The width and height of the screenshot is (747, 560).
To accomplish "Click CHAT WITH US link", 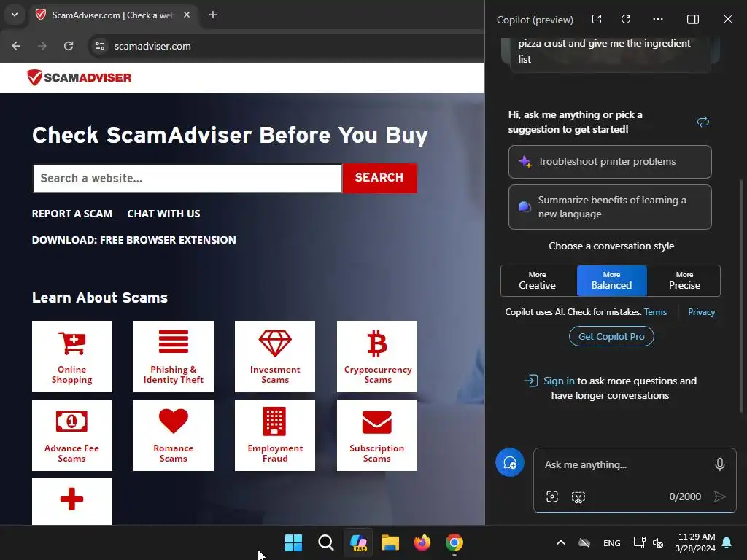I will pos(163,214).
